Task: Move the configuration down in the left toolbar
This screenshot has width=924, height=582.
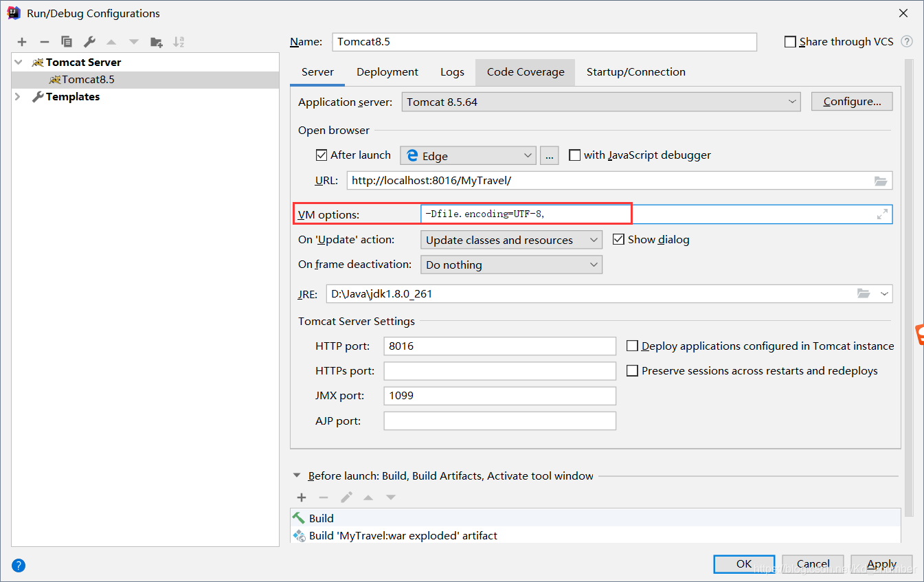Action: (x=134, y=42)
